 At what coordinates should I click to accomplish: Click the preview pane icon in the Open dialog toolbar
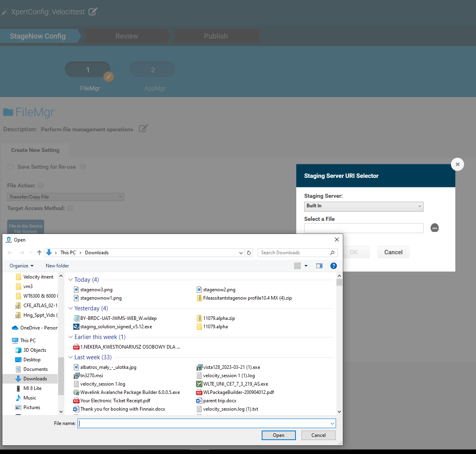319,265
